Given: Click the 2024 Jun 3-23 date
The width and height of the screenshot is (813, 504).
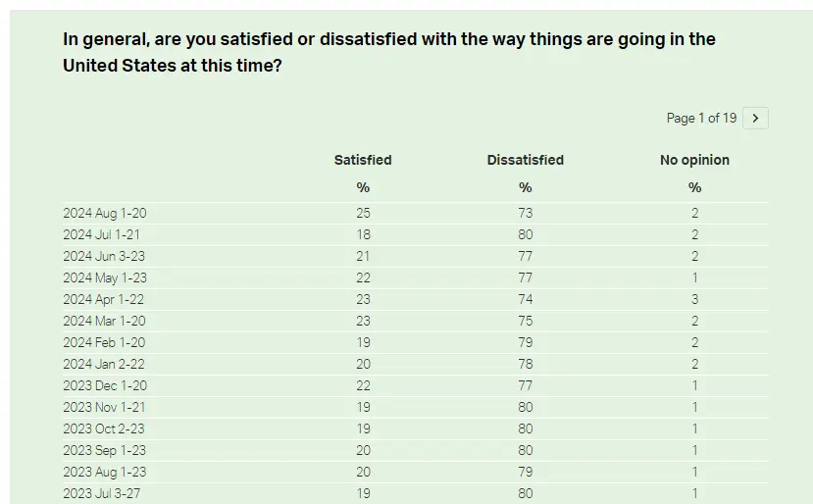Looking at the screenshot, I should click(104, 256).
